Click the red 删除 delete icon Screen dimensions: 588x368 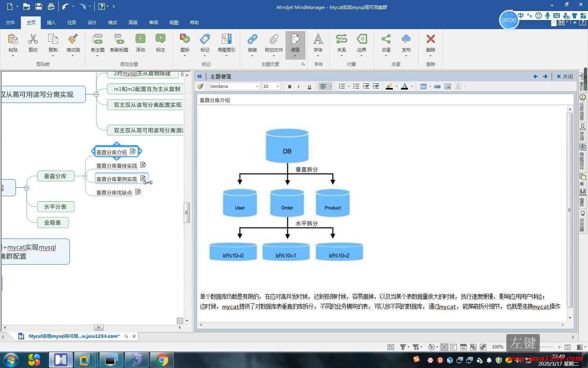pyautogui.click(x=431, y=39)
